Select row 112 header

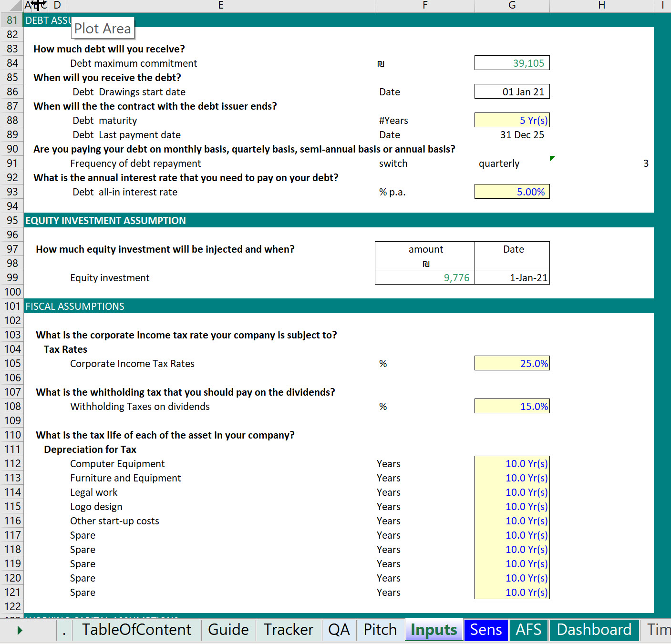[x=12, y=463]
